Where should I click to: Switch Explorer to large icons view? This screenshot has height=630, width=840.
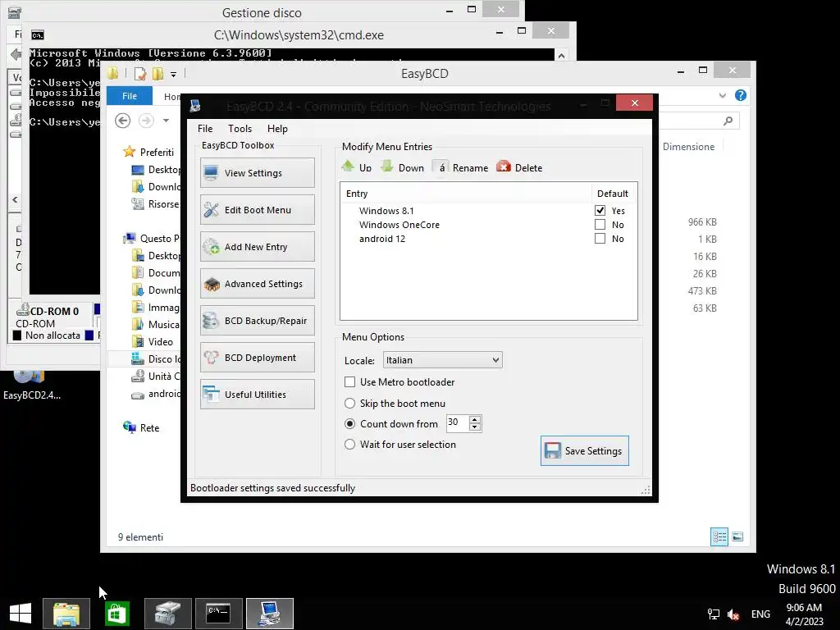737,536
